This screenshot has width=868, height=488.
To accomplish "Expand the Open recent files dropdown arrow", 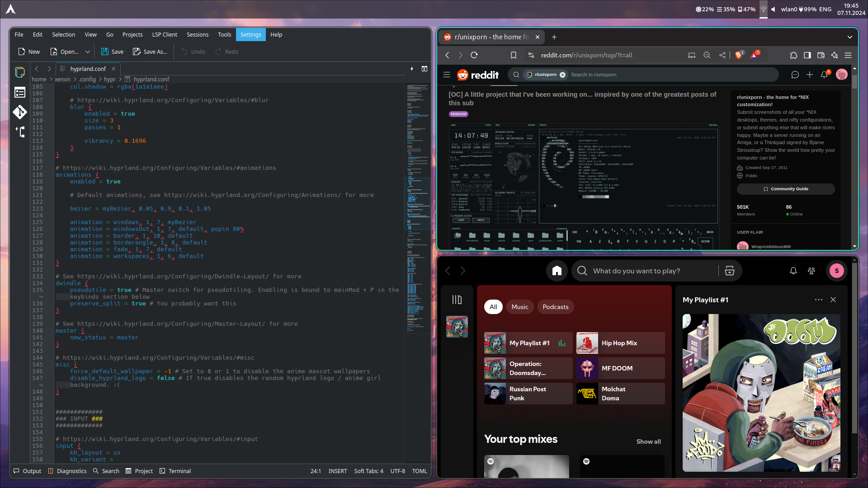I will coord(88,52).
